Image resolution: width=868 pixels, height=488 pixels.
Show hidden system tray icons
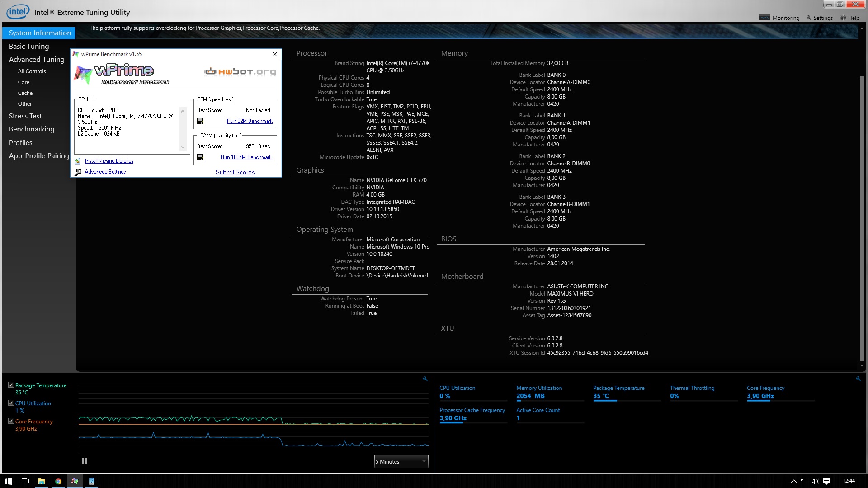point(793,481)
